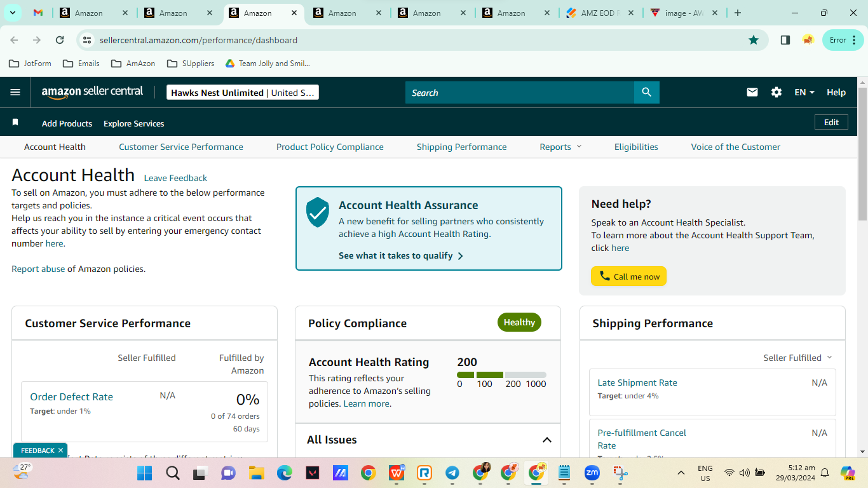Open the Zoom app from the taskbar

click(x=592, y=473)
